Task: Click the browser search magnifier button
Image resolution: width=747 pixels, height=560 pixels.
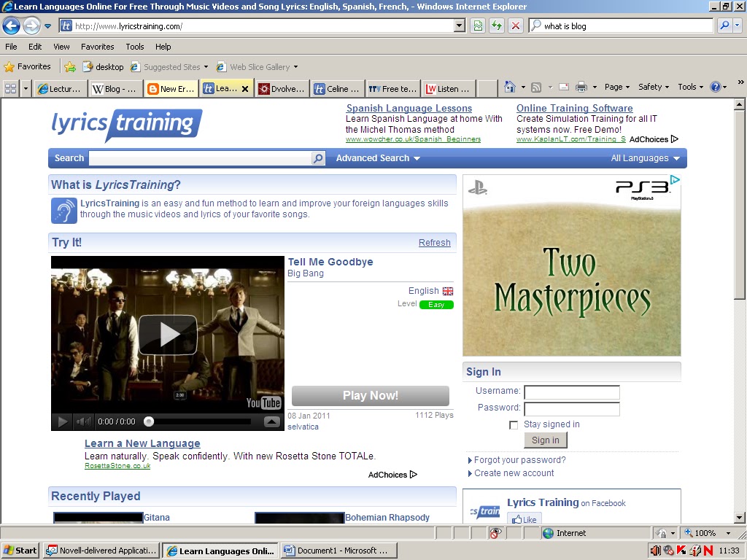Action: coord(724,26)
